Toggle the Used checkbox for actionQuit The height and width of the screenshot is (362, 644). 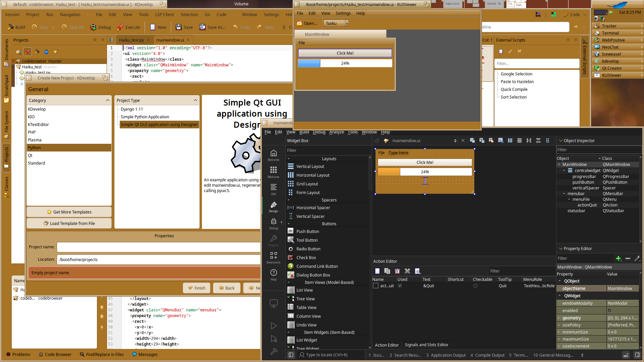click(x=400, y=286)
